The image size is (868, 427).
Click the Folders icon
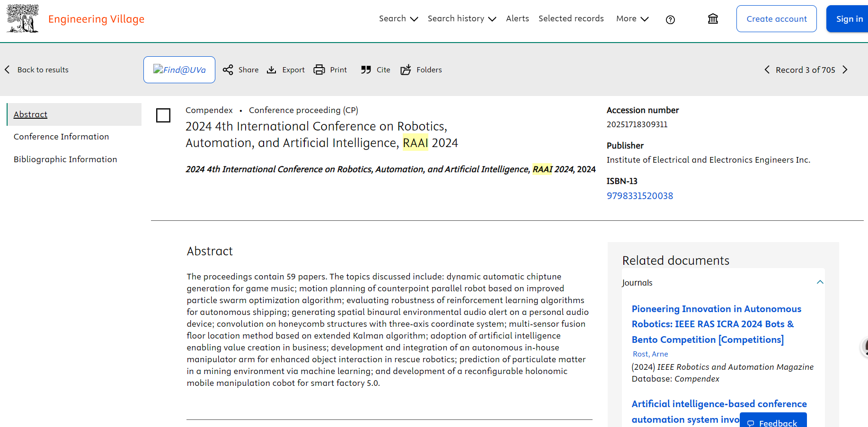tap(406, 70)
